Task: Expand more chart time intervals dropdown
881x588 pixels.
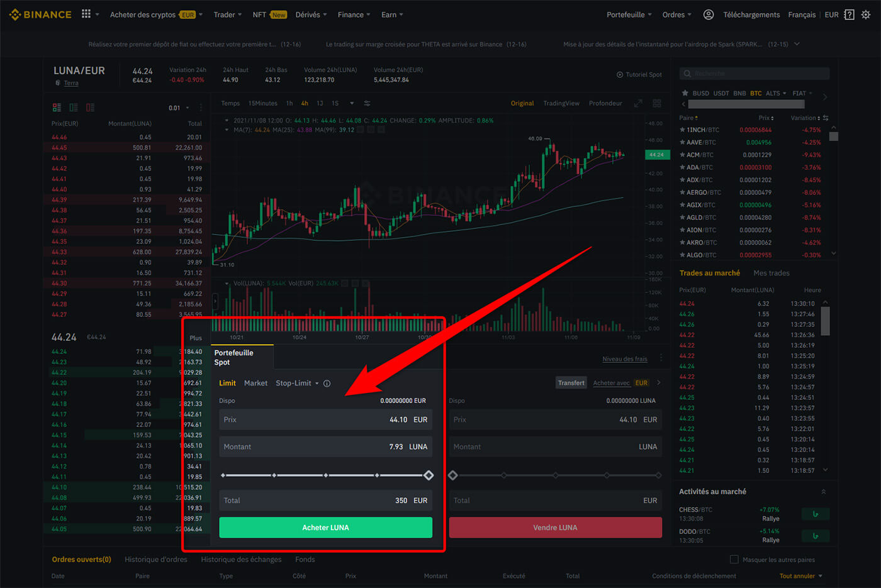Action: click(352, 103)
